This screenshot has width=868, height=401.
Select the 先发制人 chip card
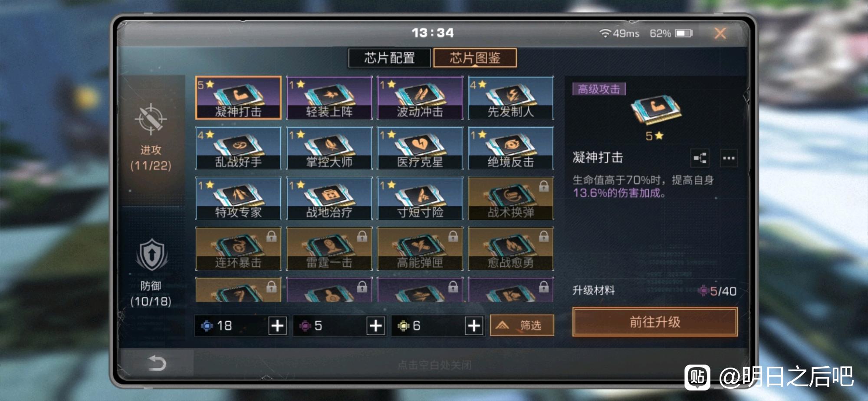(x=511, y=98)
